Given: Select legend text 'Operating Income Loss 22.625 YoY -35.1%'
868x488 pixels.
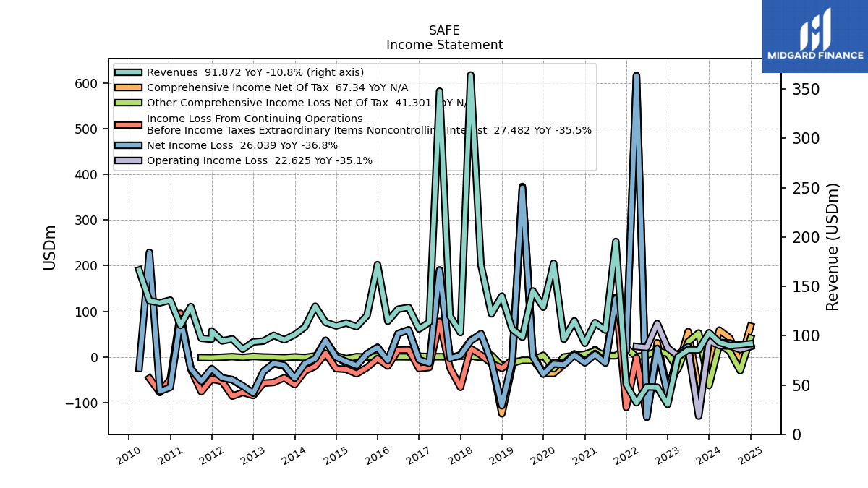Looking at the screenshot, I should pyautogui.click(x=260, y=160).
